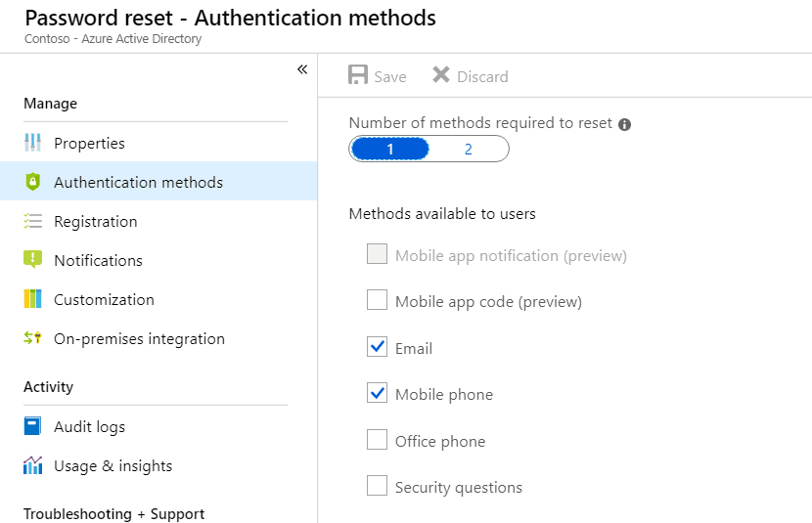
Task: Discard the pending changes
Action: click(x=471, y=75)
